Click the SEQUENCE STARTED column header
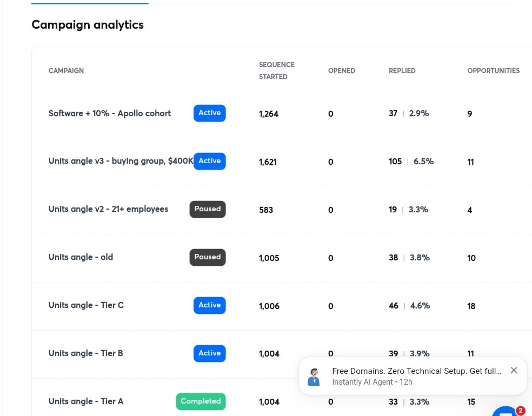 277,71
